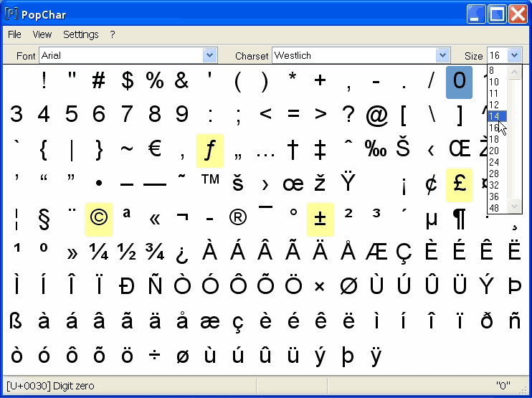Select size 32 in the list

498,185
